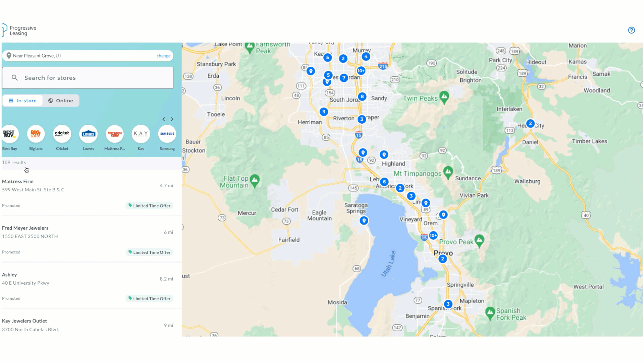
Task: Click the 8.2 mi distance for Ashley
Action: coord(167,279)
